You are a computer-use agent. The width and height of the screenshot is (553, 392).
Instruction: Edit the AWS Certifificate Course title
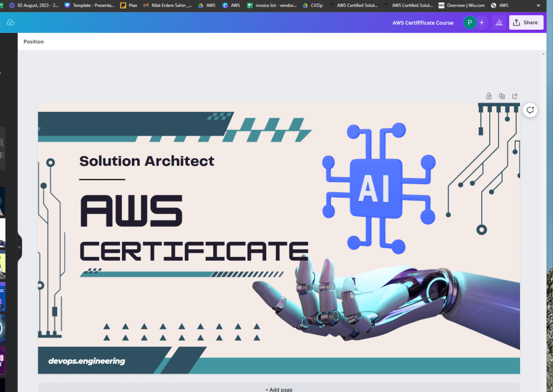(422, 23)
